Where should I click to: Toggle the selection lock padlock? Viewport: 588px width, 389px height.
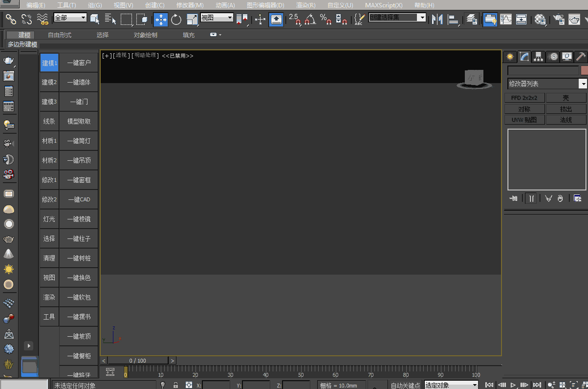point(175,385)
